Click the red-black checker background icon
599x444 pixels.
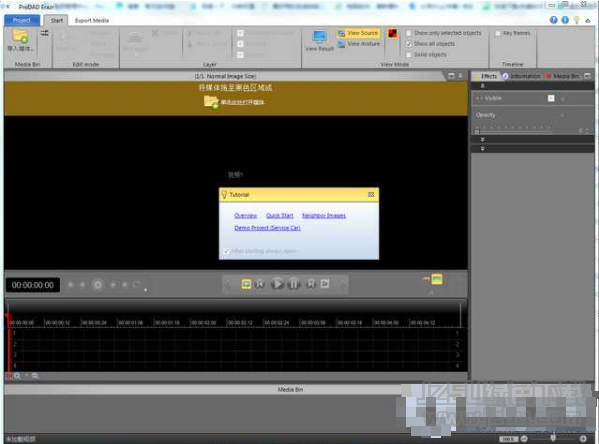click(x=392, y=33)
